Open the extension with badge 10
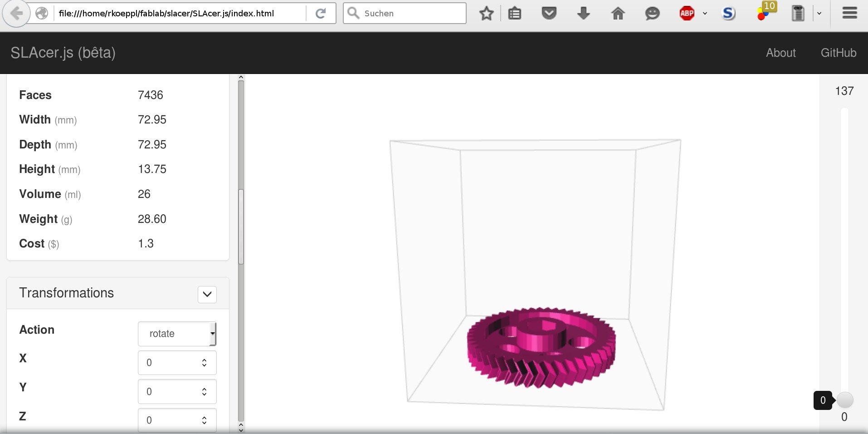Image resolution: width=868 pixels, height=434 pixels. click(766, 12)
